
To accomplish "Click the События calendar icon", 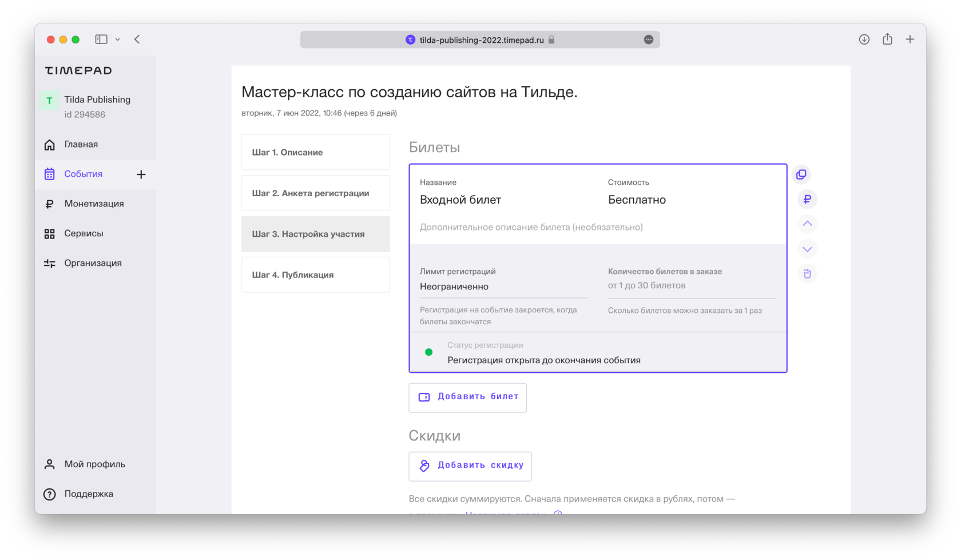I will click(x=50, y=174).
